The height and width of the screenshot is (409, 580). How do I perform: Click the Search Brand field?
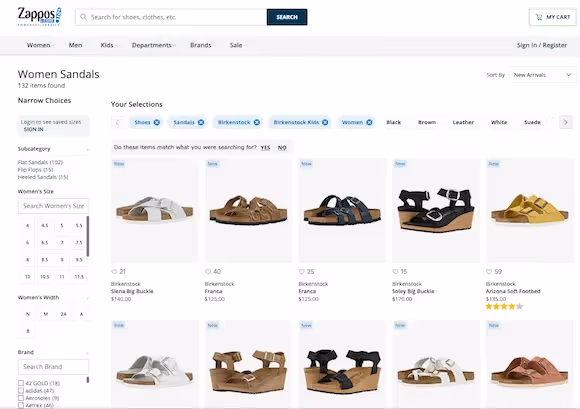point(53,367)
